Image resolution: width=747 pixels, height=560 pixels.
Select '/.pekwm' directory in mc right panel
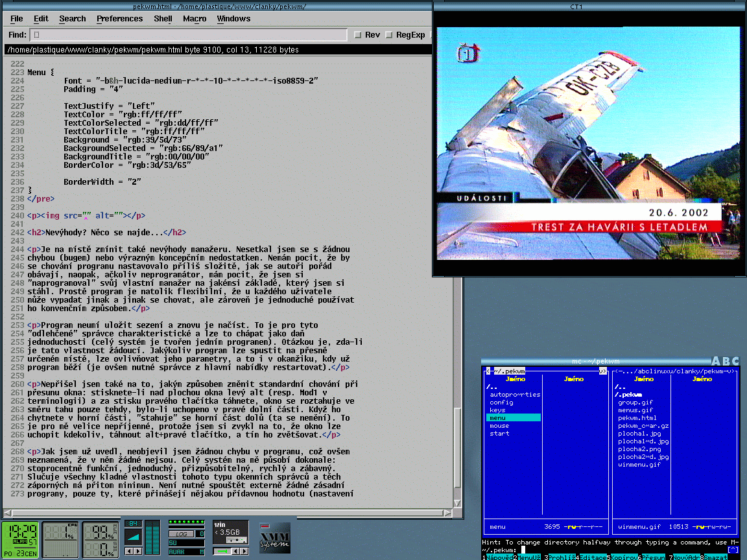(628, 394)
